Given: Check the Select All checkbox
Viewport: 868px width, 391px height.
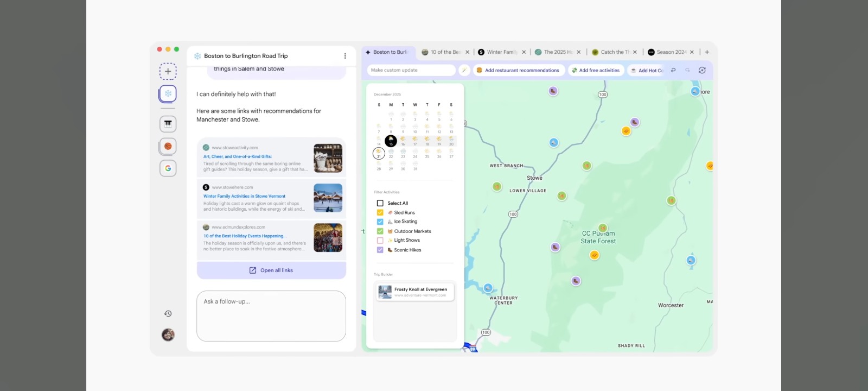Looking at the screenshot, I should (380, 203).
